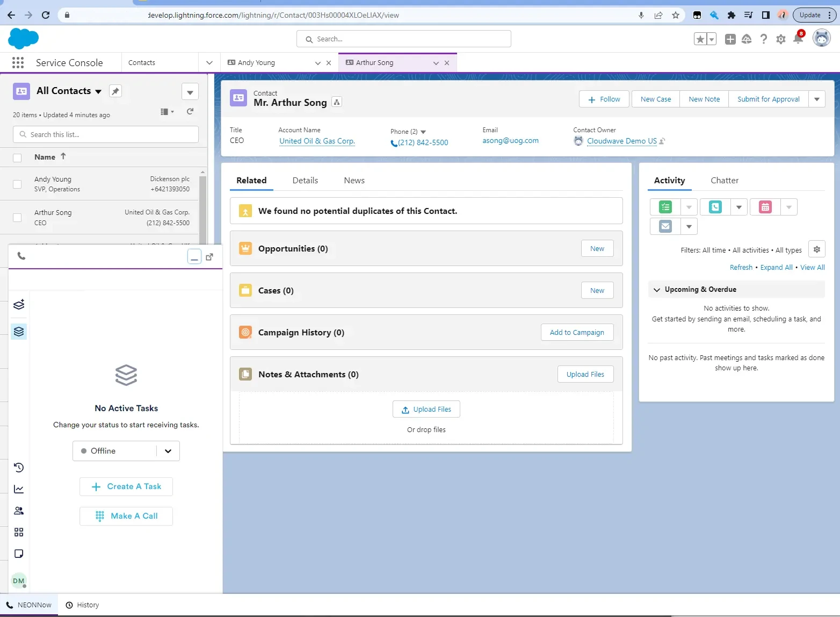
Task: Refresh the contacts list
Action: click(x=190, y=111)
